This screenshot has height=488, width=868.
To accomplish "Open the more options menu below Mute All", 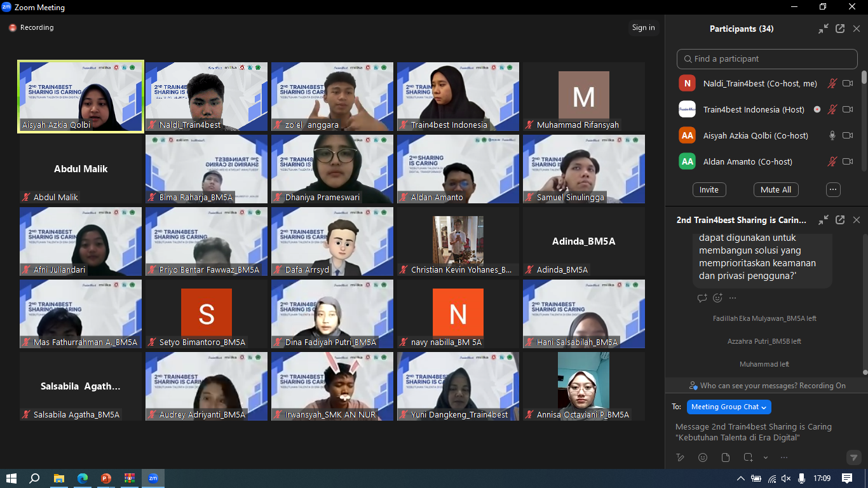I will coord(832,189).
